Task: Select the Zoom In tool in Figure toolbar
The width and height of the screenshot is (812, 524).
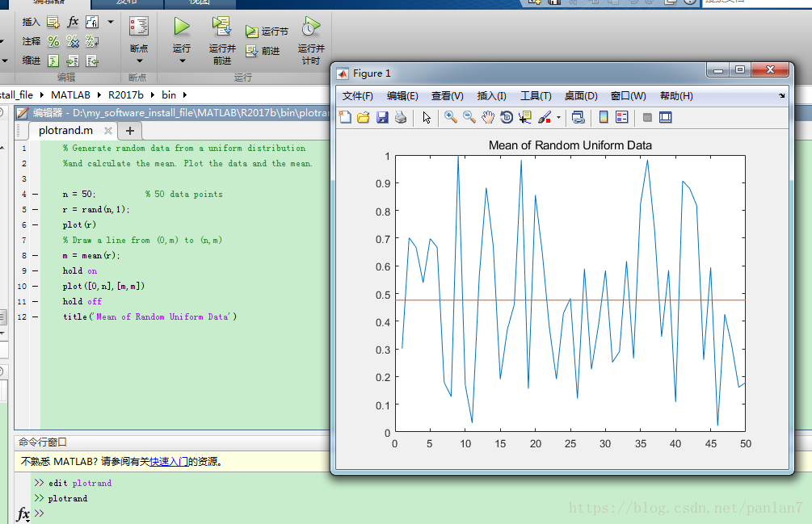Action: 451,118
